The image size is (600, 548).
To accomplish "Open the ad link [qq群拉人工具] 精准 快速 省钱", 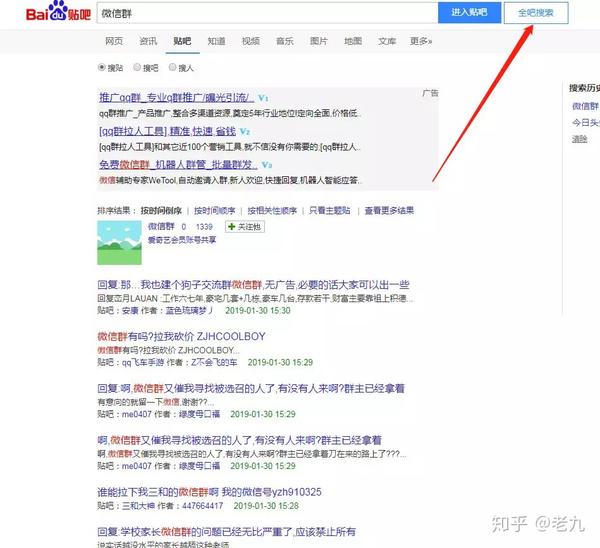I will tap(167, 131).
